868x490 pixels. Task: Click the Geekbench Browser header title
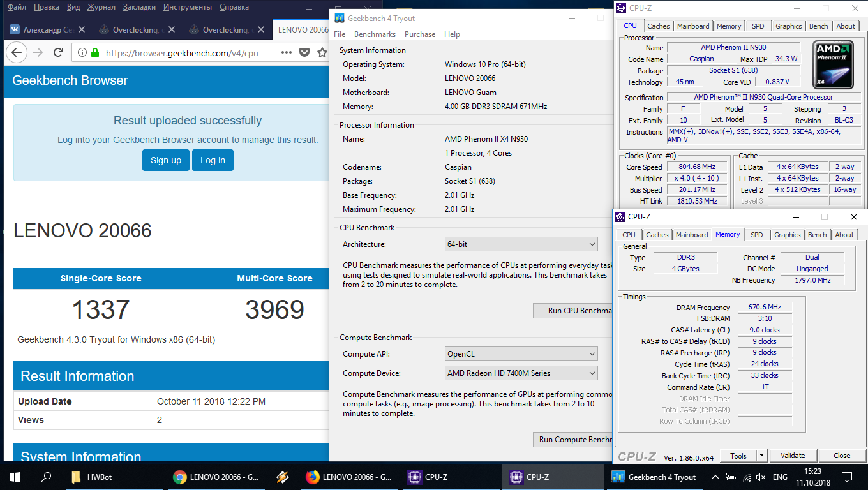(70, 80)
